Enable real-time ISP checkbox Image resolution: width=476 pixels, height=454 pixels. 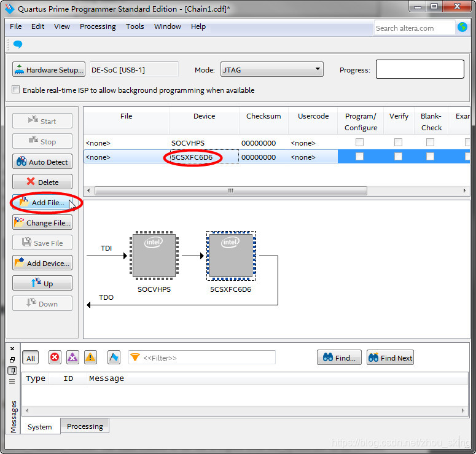[x=15, y=90]
